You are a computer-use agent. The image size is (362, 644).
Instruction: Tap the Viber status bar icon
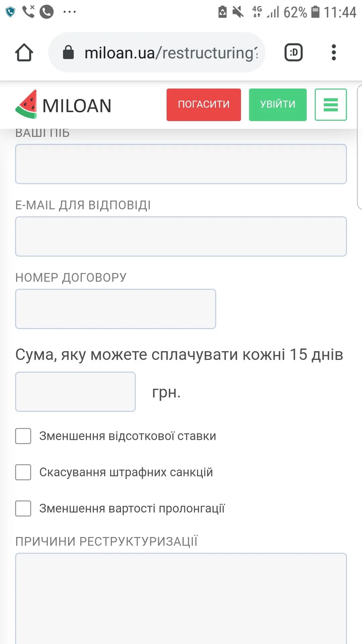click(47, 12)
